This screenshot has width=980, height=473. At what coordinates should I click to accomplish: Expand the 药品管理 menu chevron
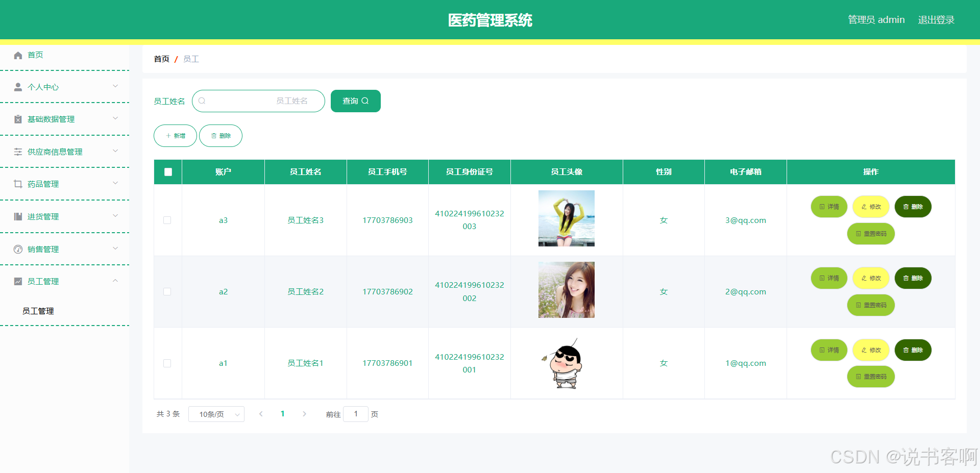[x=115, y=183]
